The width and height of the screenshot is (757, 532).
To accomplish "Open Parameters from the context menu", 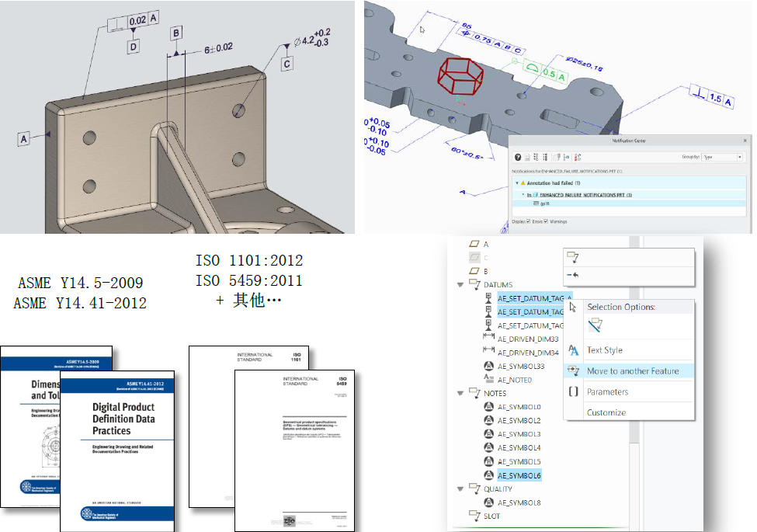I will (x=607, y=392).
